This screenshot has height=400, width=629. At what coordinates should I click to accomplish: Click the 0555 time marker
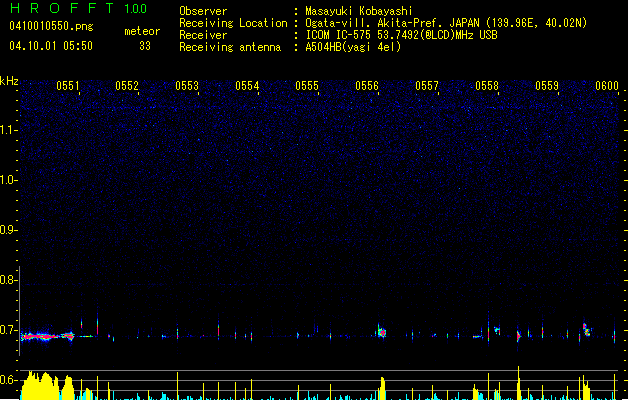pyautogui.click(x=307, y=86)
